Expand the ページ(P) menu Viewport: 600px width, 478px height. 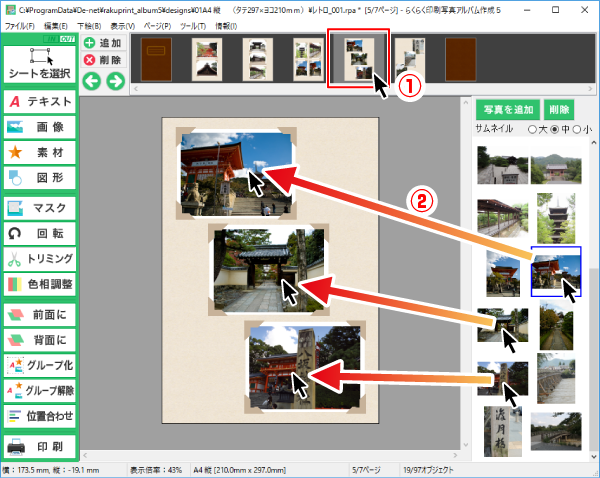coord(157,25)
